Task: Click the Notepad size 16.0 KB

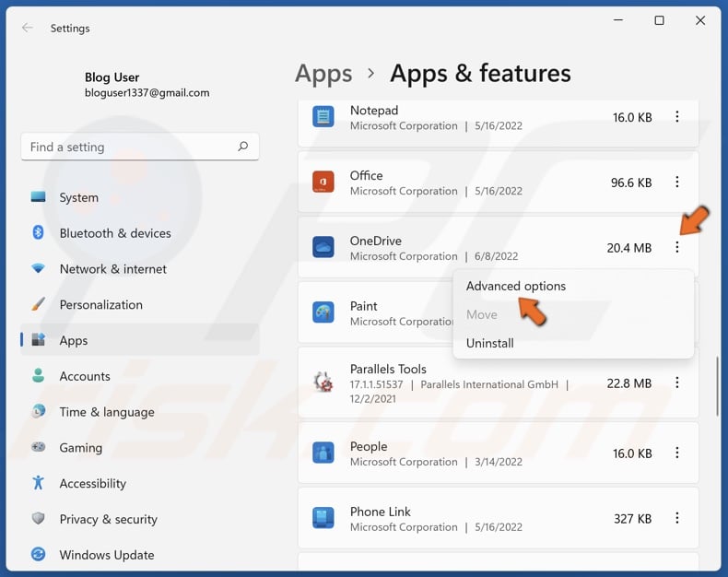Action: point(632,118)
